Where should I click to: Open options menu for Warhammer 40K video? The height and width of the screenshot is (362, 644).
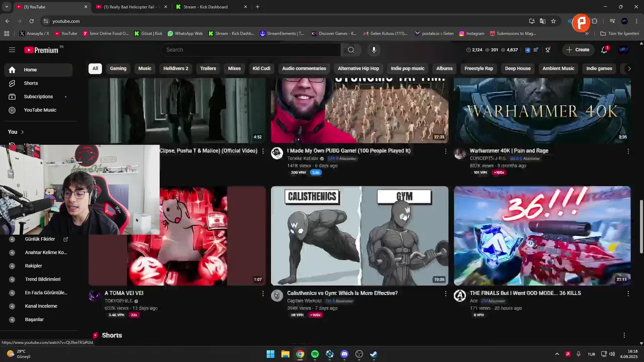[x=628, y=151]
